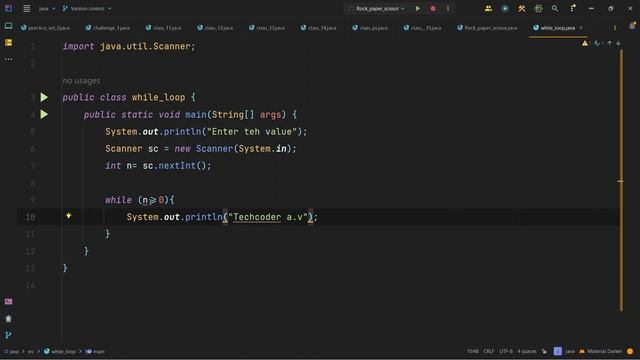Screen dimensions: 640x360
Task: Close the while_loop.java tab
Action: pos(581,28)
